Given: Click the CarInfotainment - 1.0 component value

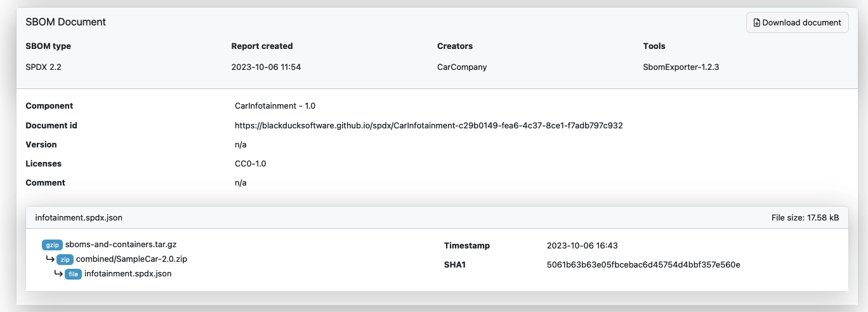Looking at the screenshot, I should pyautogui.click(x=275, y=105).
